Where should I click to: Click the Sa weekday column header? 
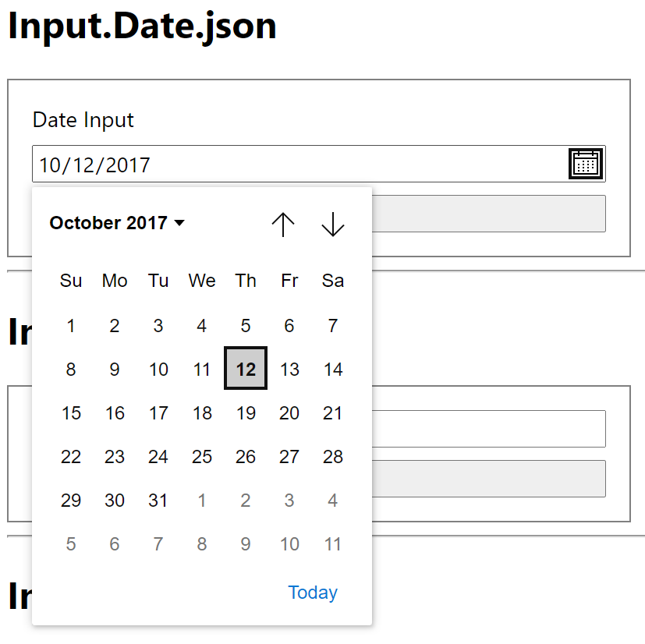[x=332, y=281]
